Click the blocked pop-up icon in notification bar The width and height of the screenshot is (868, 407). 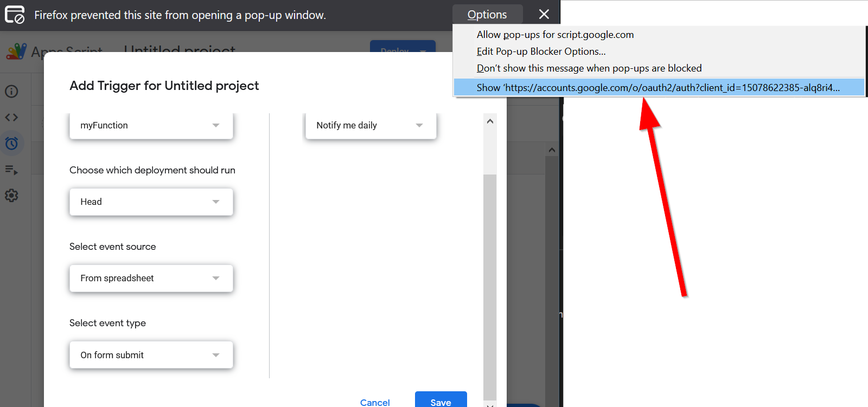15,15
